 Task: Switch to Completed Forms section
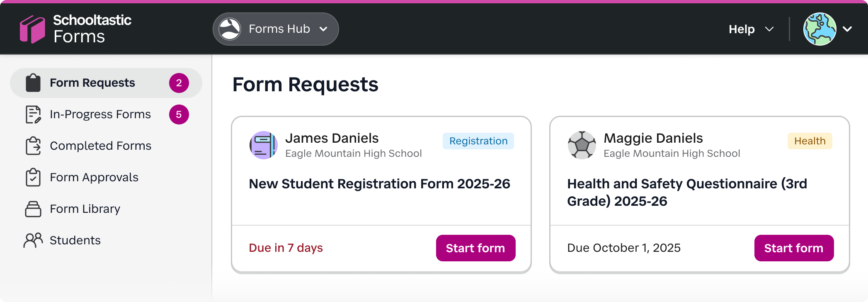[x=100, y=146]
